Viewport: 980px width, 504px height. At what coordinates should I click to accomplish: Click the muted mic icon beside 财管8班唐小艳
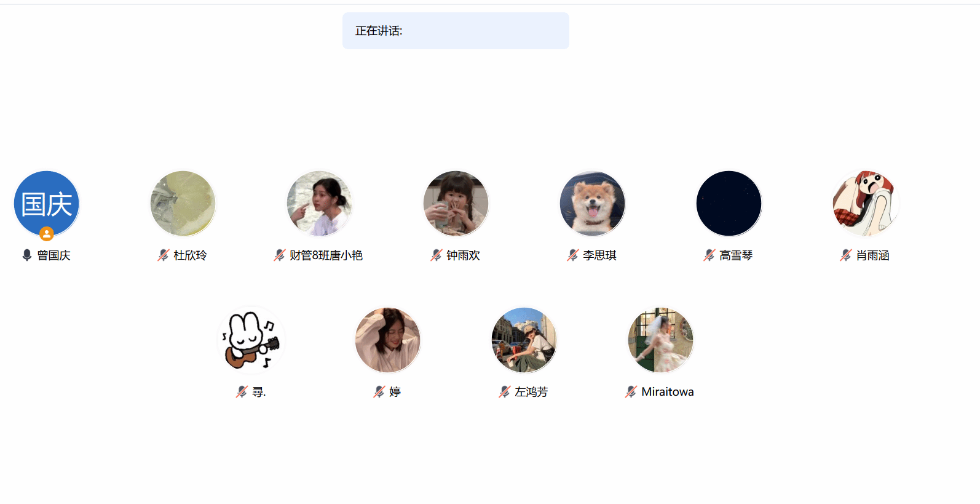point(279,255)
